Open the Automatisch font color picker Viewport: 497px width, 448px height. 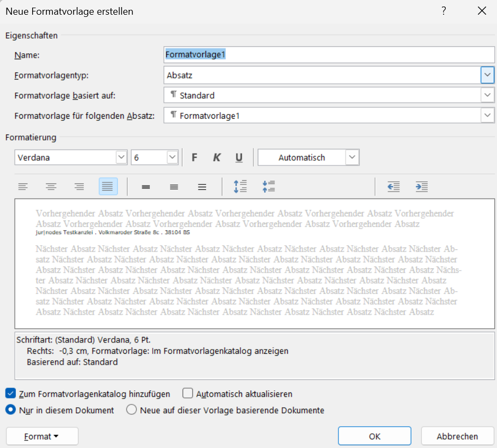pyautogui.click(x=352, y=158)
